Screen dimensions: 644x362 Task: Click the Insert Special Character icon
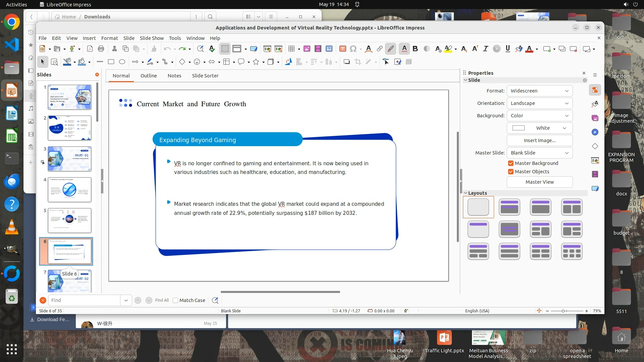click(x=353, y=49)
